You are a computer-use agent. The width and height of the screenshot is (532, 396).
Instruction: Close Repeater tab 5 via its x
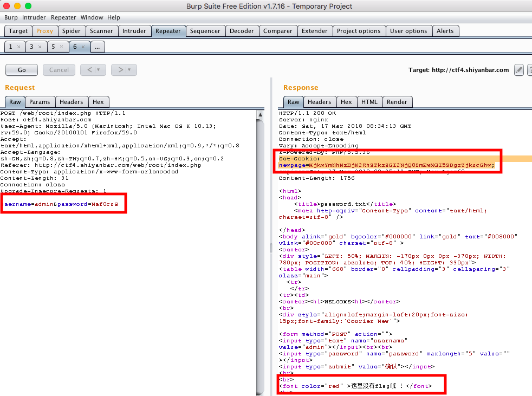tap(61, 47)
